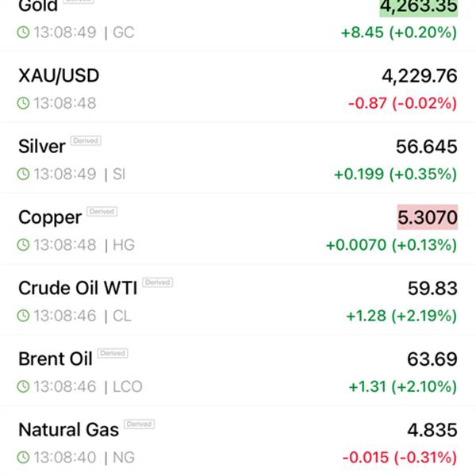Click the highlighted Gold price 4,263.35
The image size is (476, 476).
pyautogui.click(x=419, y=6)
